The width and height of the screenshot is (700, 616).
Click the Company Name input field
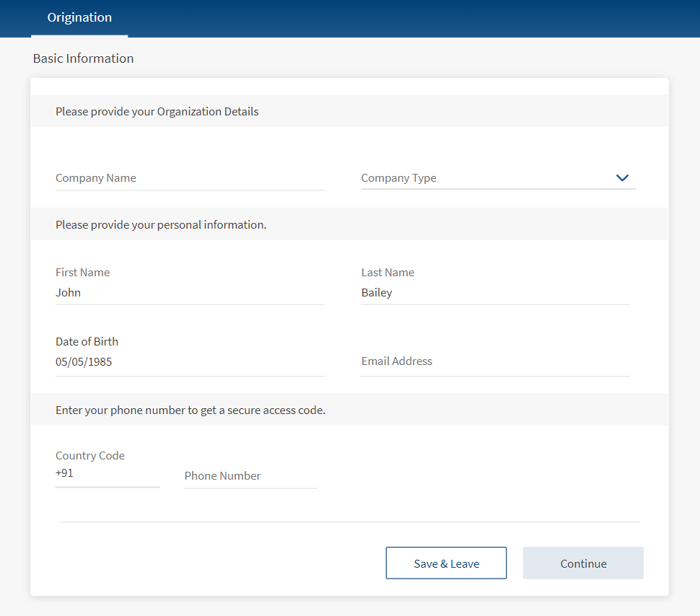tap(190, 178)
